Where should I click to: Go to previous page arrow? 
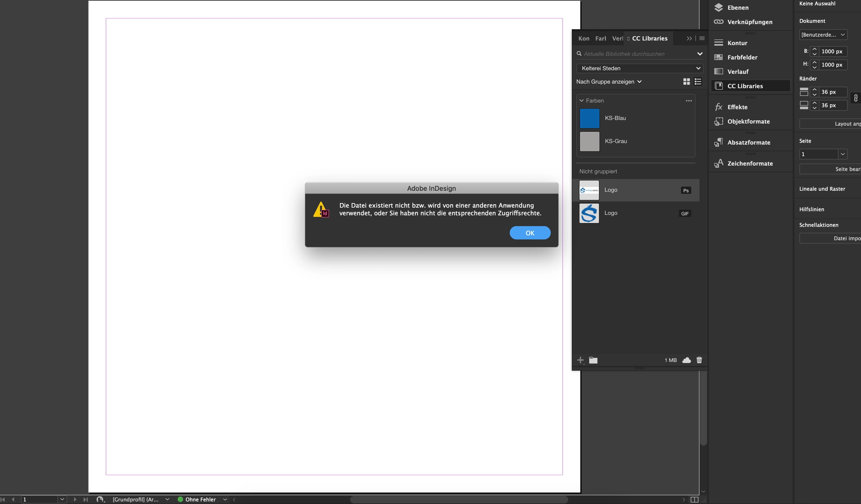tap(13, 500)
